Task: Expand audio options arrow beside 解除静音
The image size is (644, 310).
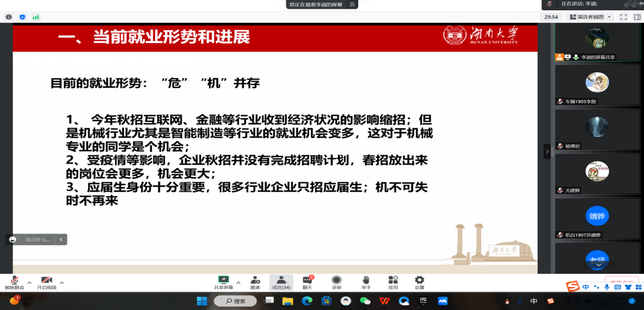Action: point(30,282)
